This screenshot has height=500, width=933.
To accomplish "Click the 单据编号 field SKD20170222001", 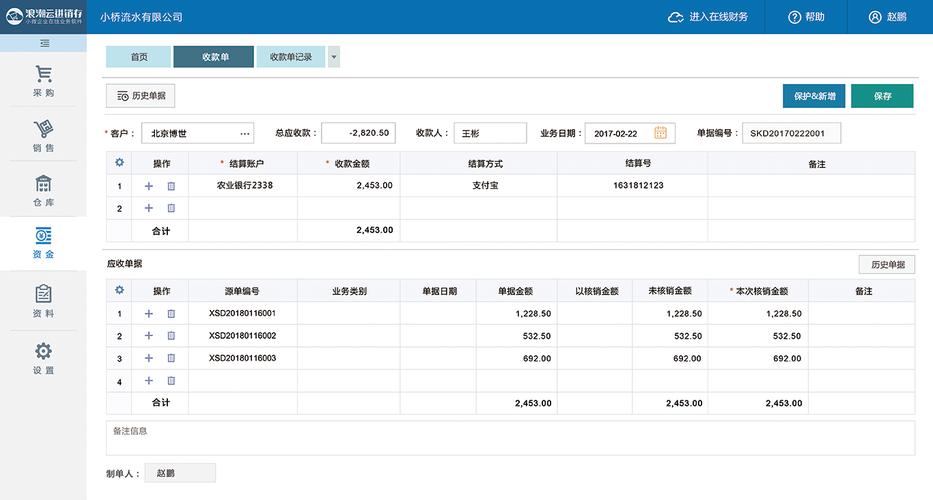I will (791, 133).
